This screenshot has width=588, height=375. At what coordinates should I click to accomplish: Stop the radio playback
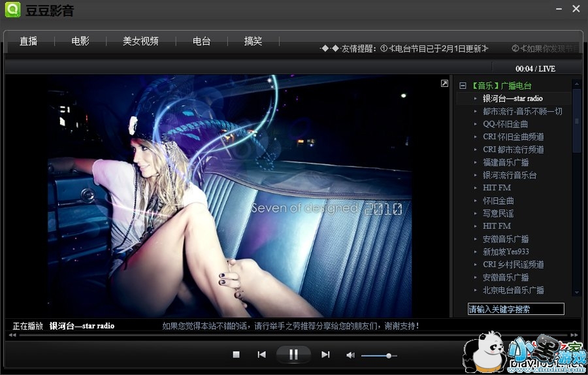237,355
